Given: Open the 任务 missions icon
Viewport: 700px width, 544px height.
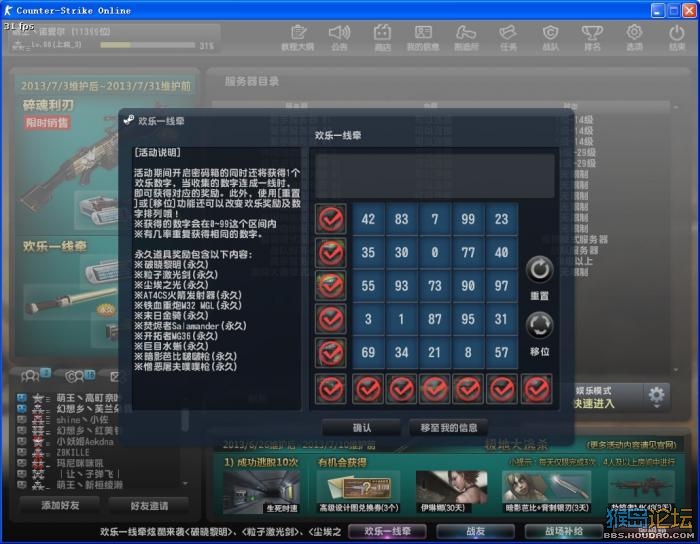Looking at the screenshot, I should (508, 37).
